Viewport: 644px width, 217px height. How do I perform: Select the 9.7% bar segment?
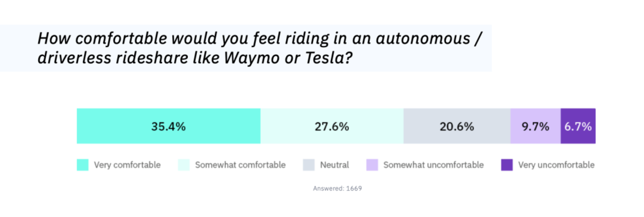pyautogui.click(x=536, y=126)
